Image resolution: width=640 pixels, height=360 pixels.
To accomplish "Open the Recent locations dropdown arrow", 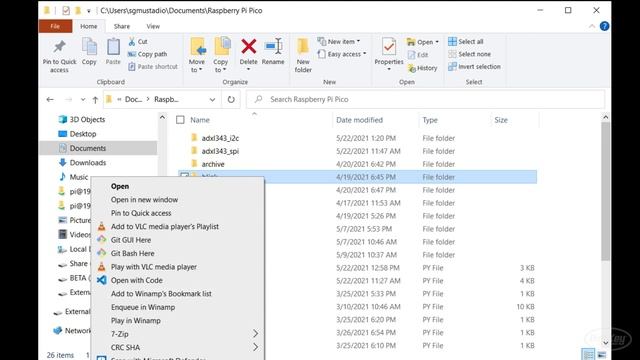I will (83, 99).
